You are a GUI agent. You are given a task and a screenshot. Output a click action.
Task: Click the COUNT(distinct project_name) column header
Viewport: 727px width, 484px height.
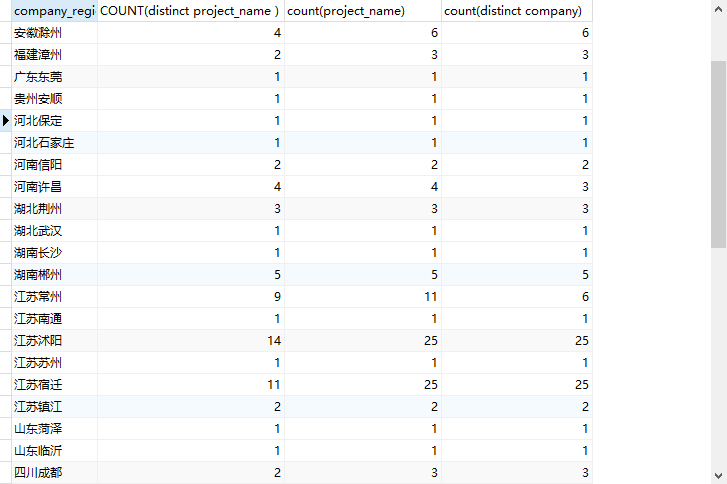coord(191,11)
